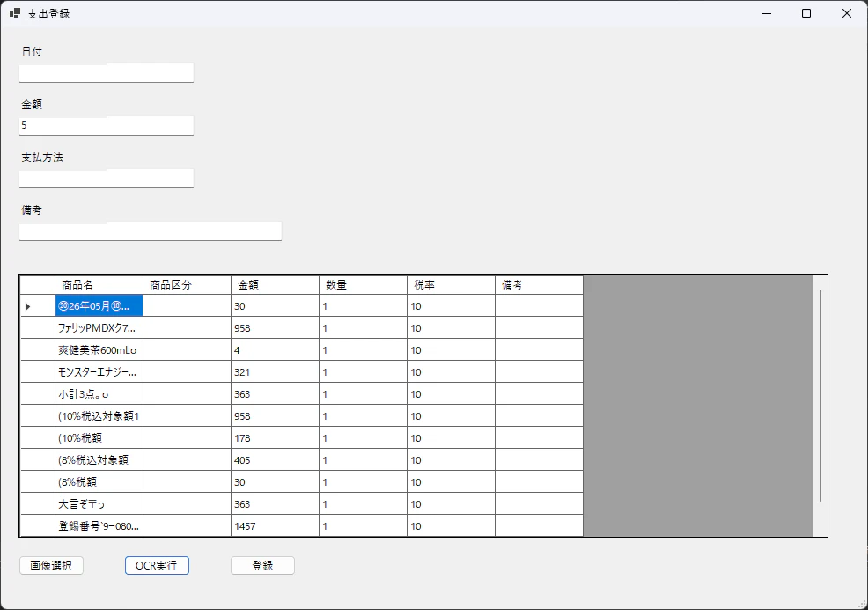The image size is (868, 610).
Task: Focus the 金額 input field containing 5
Action: (x=107, y=125)
